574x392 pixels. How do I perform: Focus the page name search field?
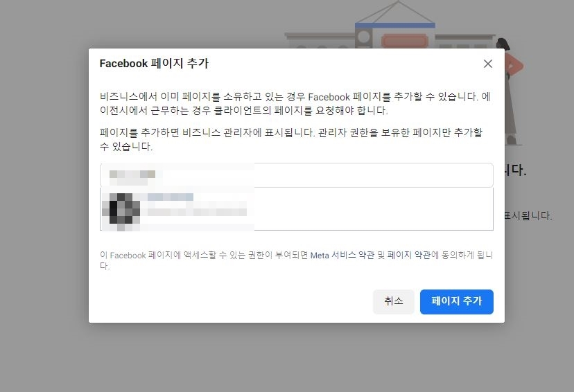tap(297, 175)
